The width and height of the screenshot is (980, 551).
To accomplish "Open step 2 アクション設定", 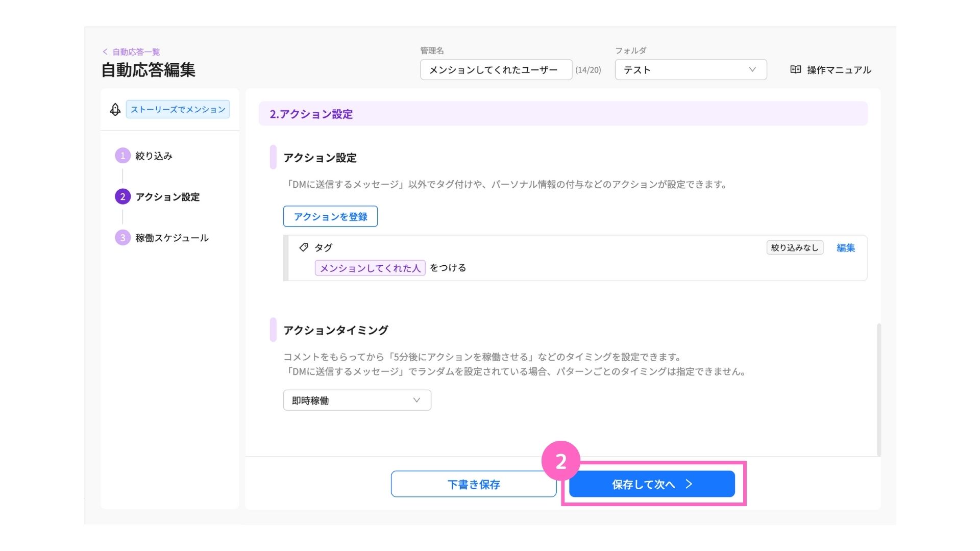I will [x=157, y=196].
